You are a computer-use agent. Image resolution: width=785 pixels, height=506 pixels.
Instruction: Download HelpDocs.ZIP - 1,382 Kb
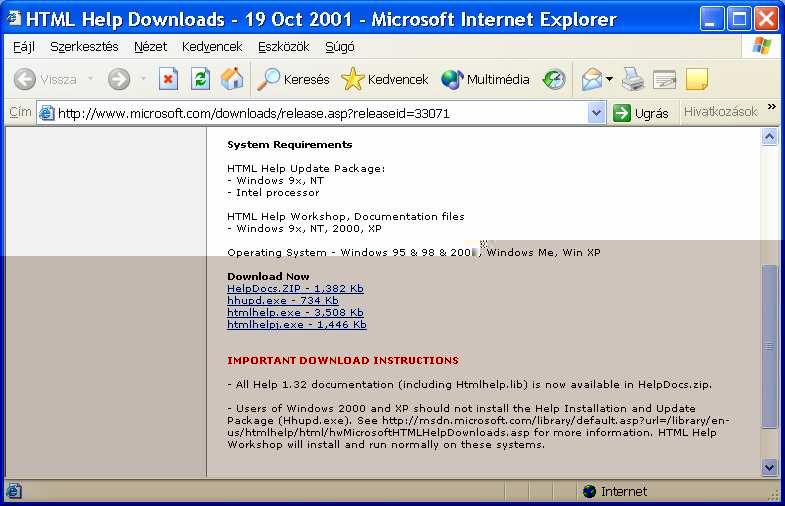pyautogui.click(x=295, y=289)
